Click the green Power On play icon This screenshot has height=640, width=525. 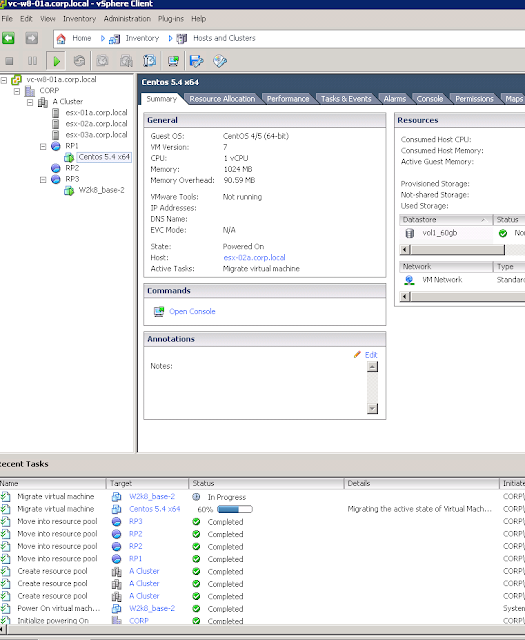[x=56, y=61]
